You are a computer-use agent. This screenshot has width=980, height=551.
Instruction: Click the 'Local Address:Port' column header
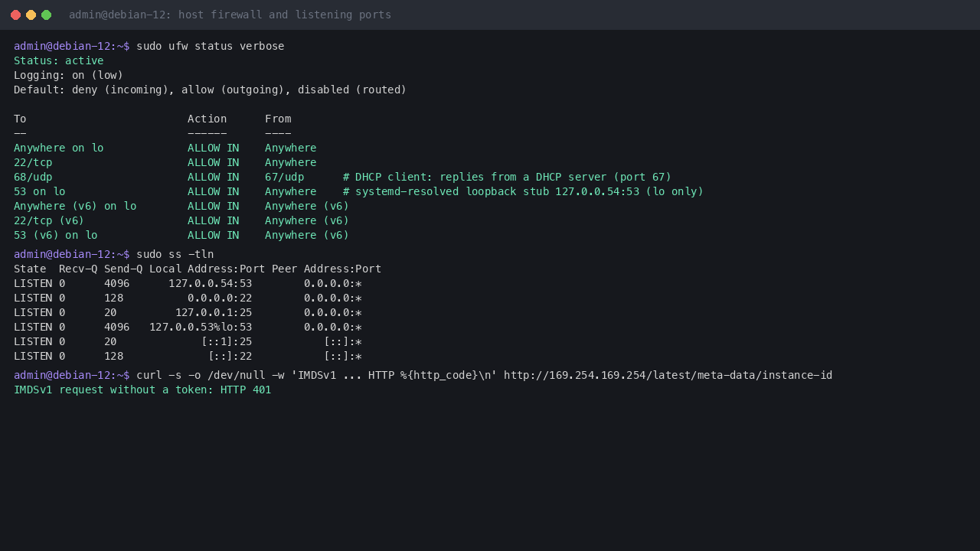(x=207, y=269)
